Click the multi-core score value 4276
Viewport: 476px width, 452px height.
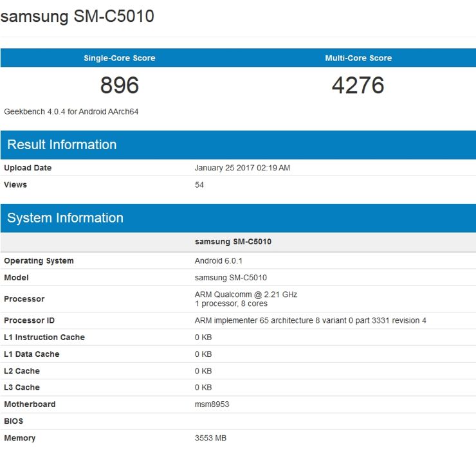pos(358,86)
